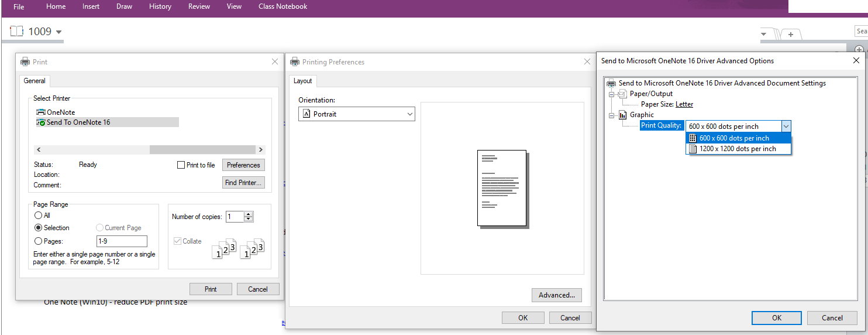This screenshot has width=868, height=335.
Task: Collapse the Graphic tree node
Action: pyautogui.click(x=611, y=115)
